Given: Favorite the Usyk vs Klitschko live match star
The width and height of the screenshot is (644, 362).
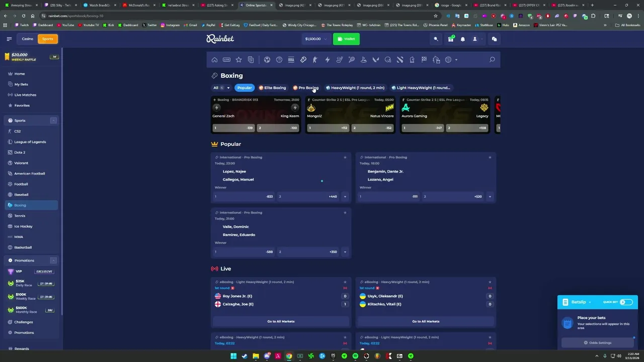Looking at the screenshot, I should pyautogui.click(x=490, y=282).
